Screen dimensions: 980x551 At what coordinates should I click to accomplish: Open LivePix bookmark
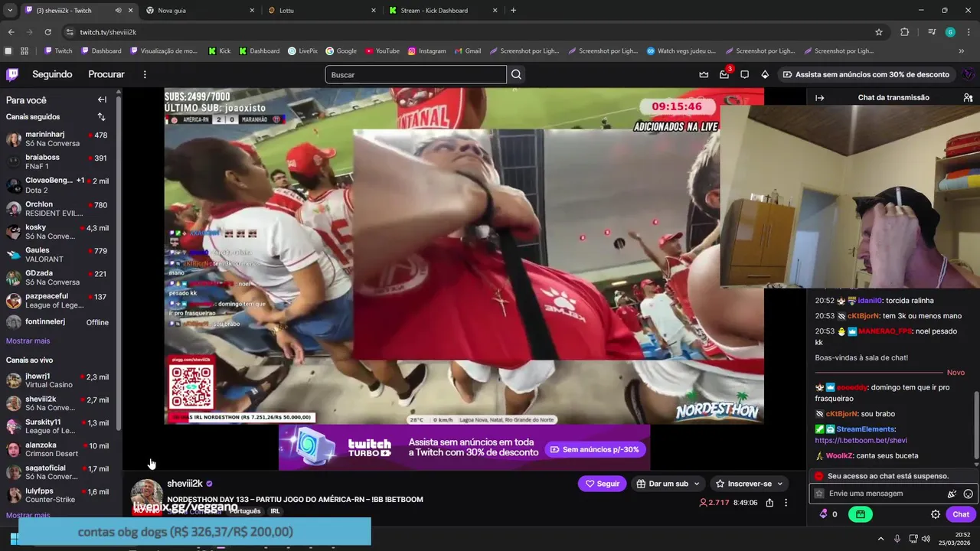coord(302,51)
